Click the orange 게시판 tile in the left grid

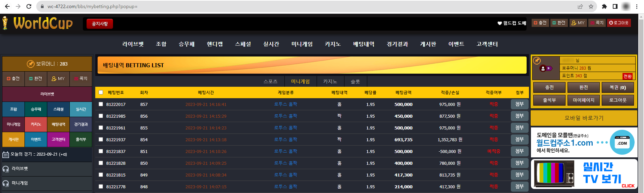13,140
